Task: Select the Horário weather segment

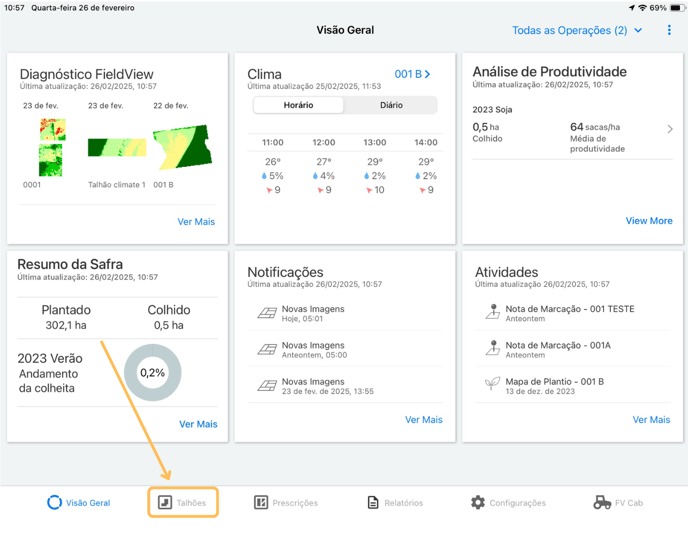Action: [298, 105]
